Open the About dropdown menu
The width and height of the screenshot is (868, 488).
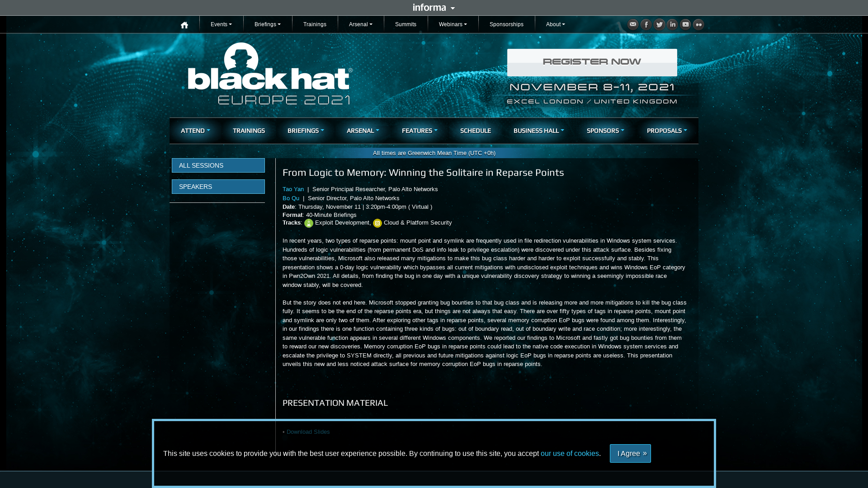click(556, 24)
